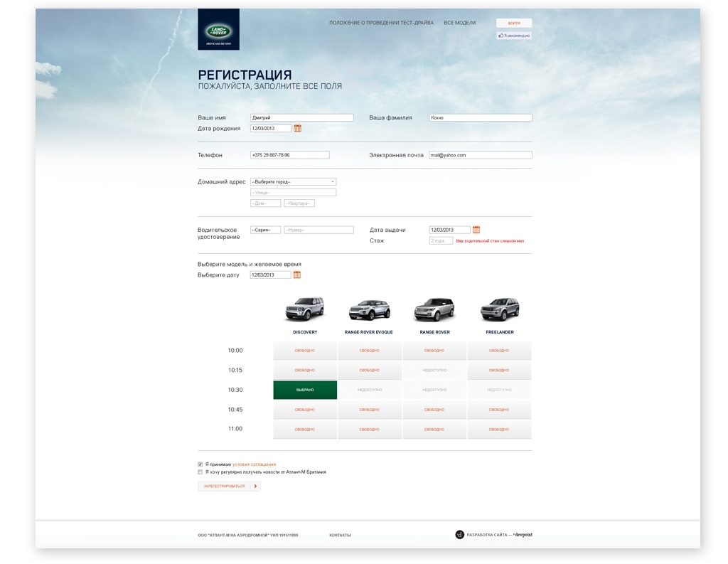Click the thumbs-up Я рекомендую button
The image size is (728, 564).
coord(514,36)
